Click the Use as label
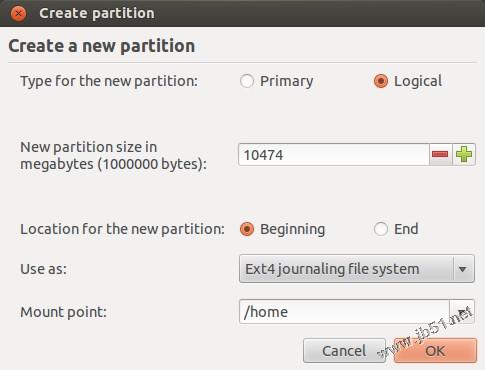The width and height of the screenshot is (485, 370). (x=43, y=269)
